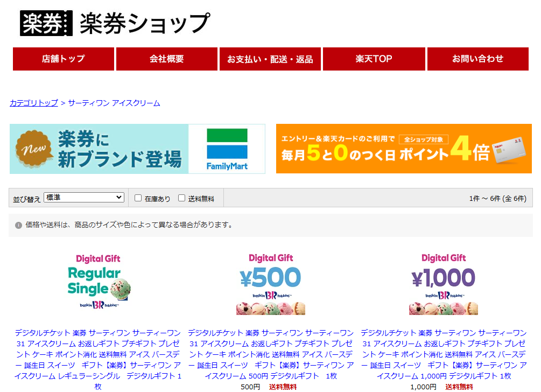Click the 楽券 ticket logo icon
The height and width of the screenshot is (392, 541).
[x=46, y=23]
